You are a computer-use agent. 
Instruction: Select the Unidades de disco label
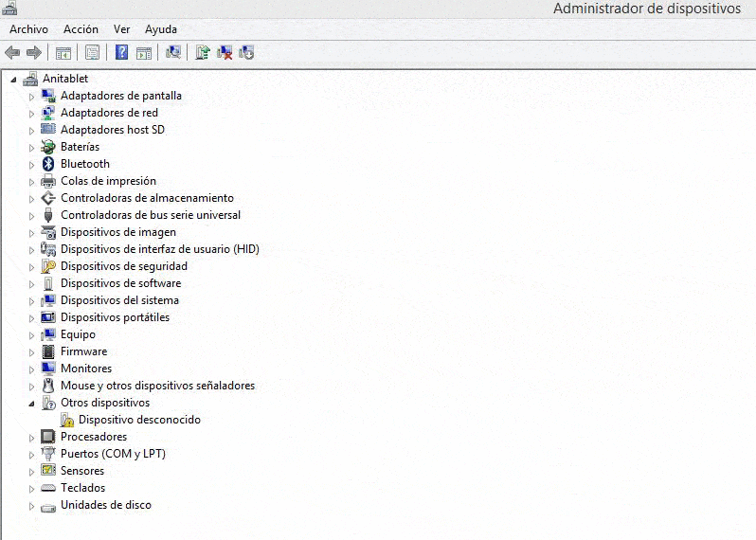coord(106,505)
